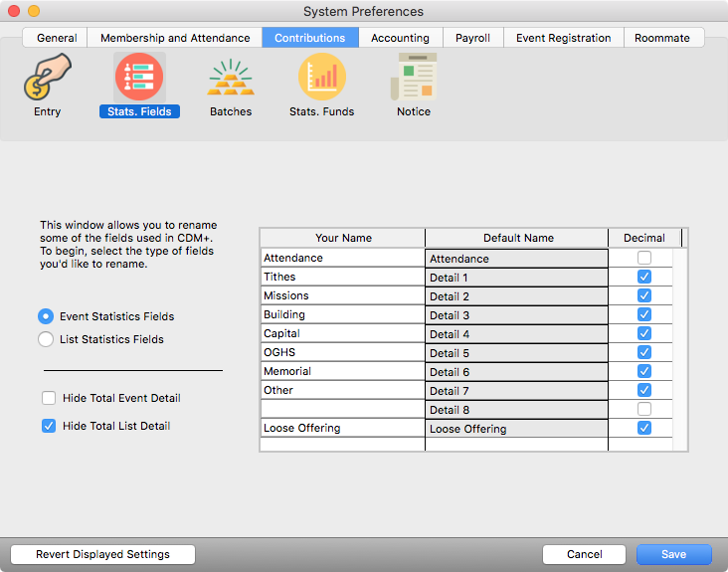The width and height of the screenshot is (728, 572).
Task: Toggle Decimal checkbox for Attendance row
Action: [x=644, y=259]
